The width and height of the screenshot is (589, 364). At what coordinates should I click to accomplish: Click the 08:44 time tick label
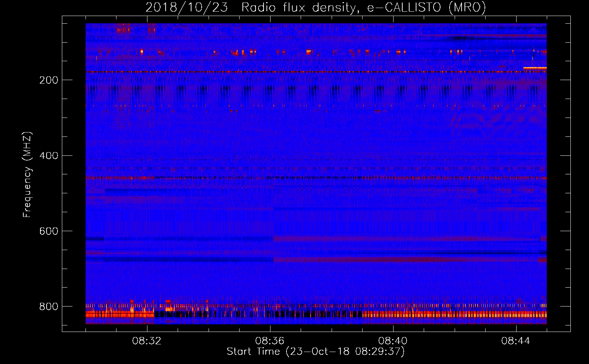(516, 341)
